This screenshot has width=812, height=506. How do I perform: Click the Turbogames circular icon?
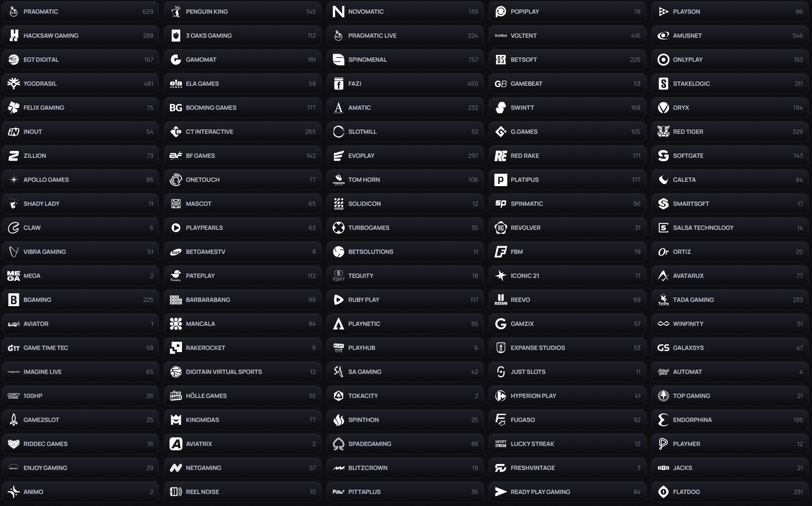pos(339,228)
